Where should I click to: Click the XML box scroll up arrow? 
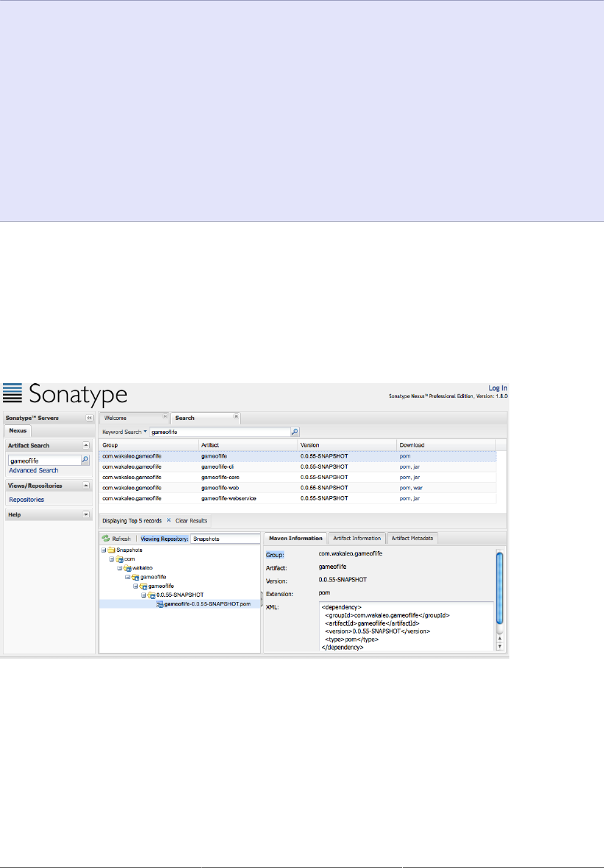point(499,638)
